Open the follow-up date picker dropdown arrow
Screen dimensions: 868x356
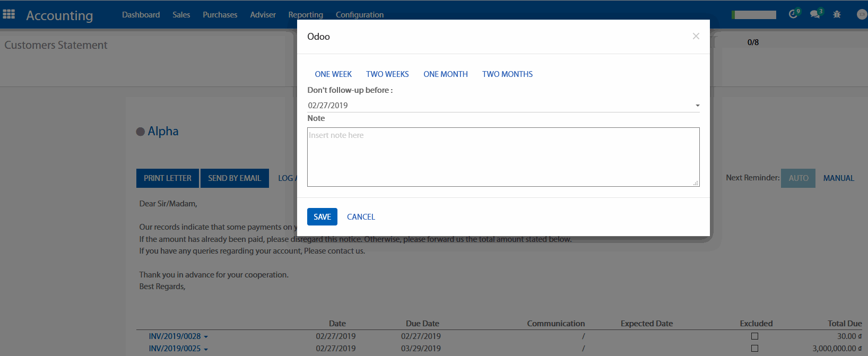click(x=697, y=106)
